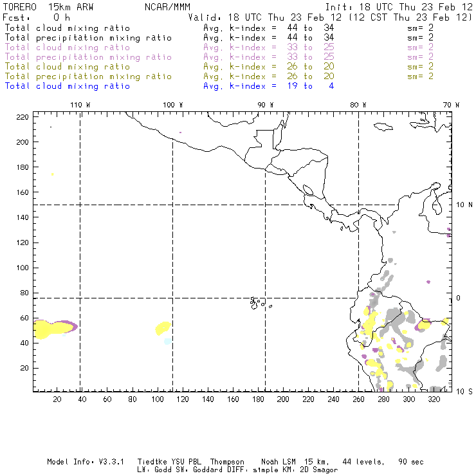Click purple 'Total precipitation mixing ratio' legend row
Image resolution: width=476 pixels, height=476 pixels.
coord(219,57)
